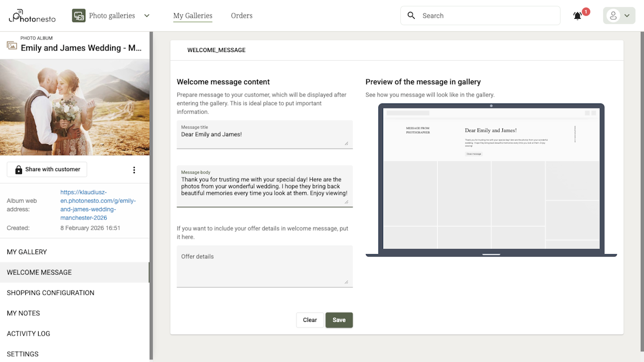Click the green photo galleries icon

tap(78, 16)
